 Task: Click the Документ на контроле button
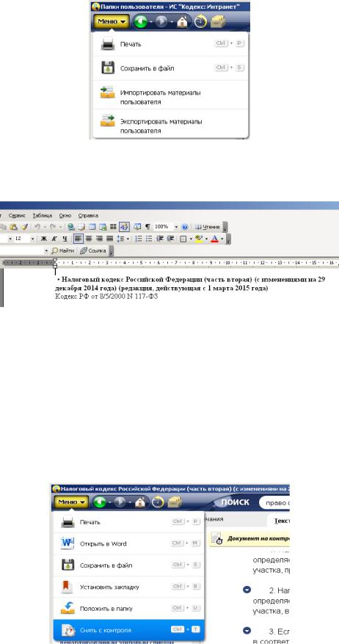tap(250, 538)
